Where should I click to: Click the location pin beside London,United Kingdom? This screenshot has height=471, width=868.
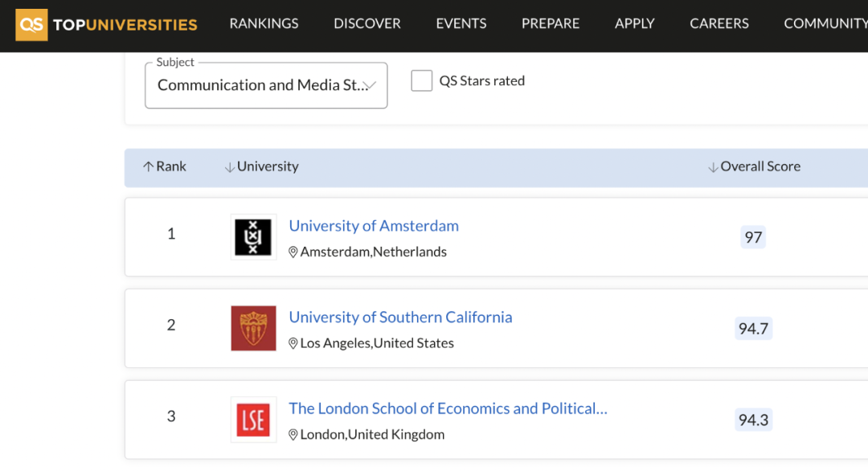[293, 435]
